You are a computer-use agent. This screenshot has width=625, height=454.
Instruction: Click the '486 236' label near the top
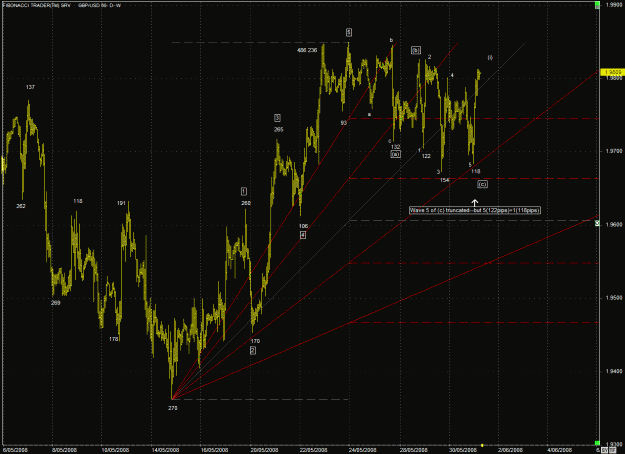click(307, 50)
